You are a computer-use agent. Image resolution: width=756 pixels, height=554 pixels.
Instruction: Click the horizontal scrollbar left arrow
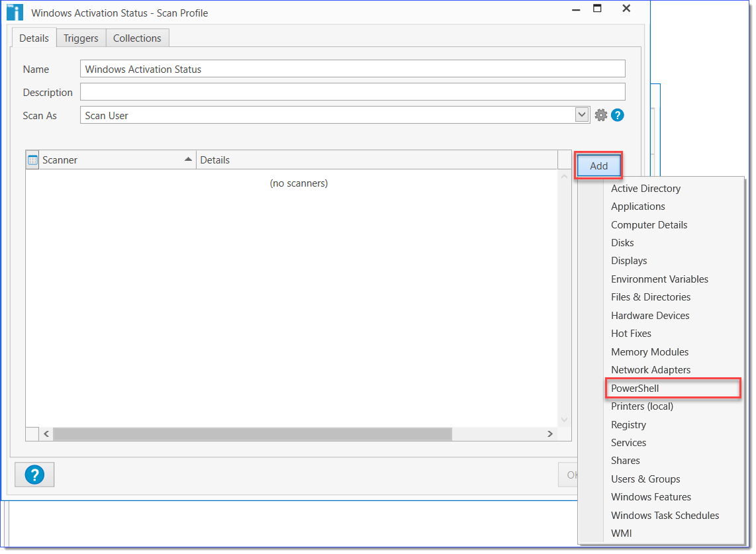click(46, 434)
